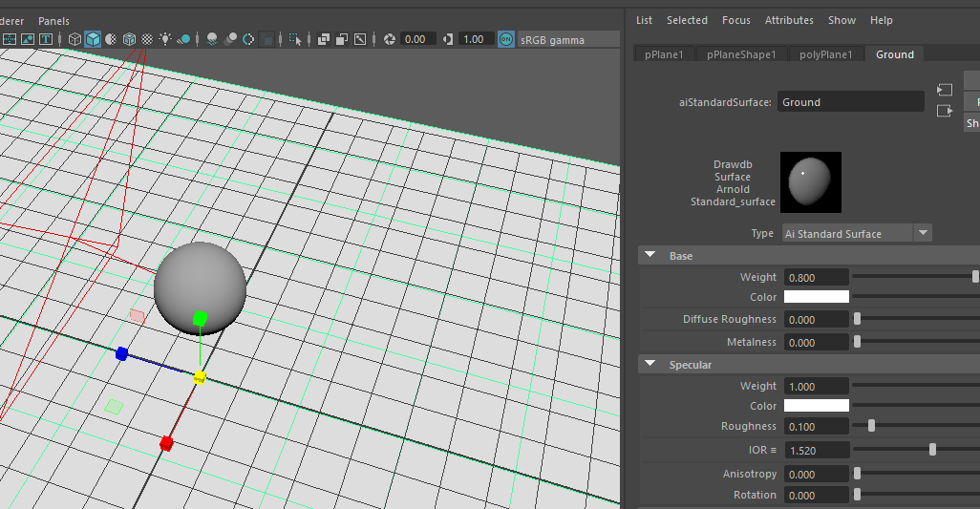Toggle textured display checker icon
This screenshot has width=980, height=509.
147,39
